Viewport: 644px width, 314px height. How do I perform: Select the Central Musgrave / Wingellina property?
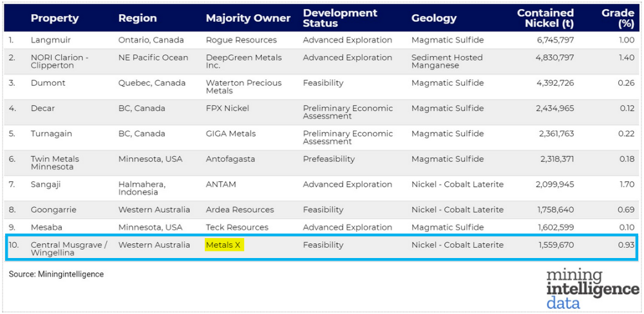(69, 249)
